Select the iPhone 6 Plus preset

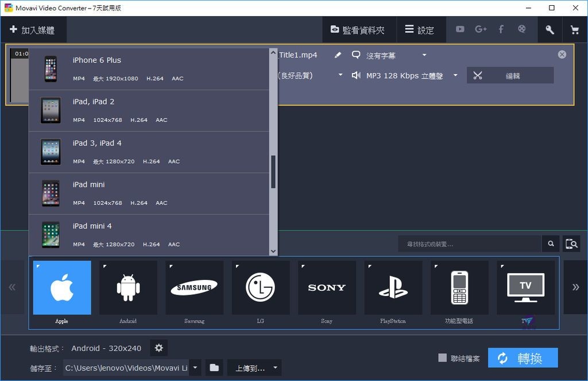coord(149,69)
